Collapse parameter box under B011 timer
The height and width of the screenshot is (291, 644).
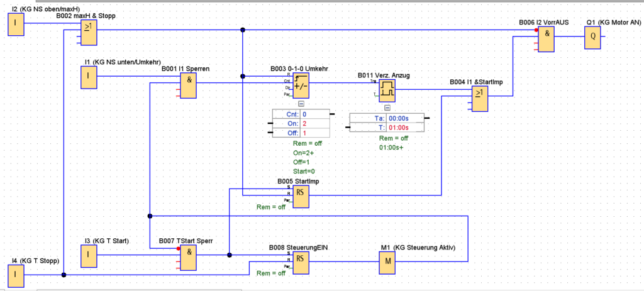click(387, 108)
